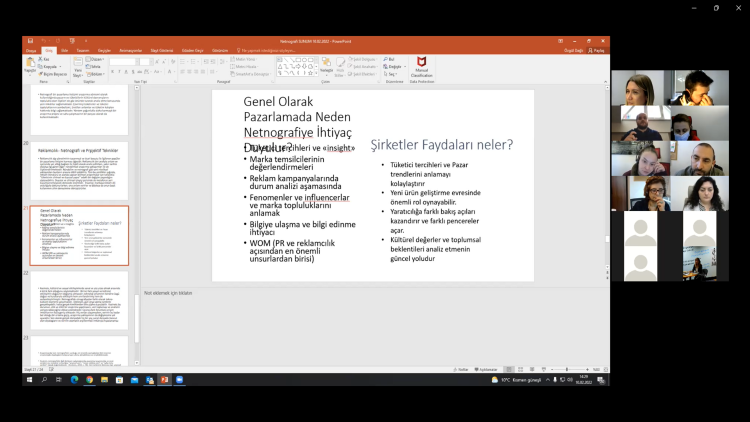This screenshot has height=422, width=750.
Task: Open the Tasarım ribbon tab
Action: point(82,49)
